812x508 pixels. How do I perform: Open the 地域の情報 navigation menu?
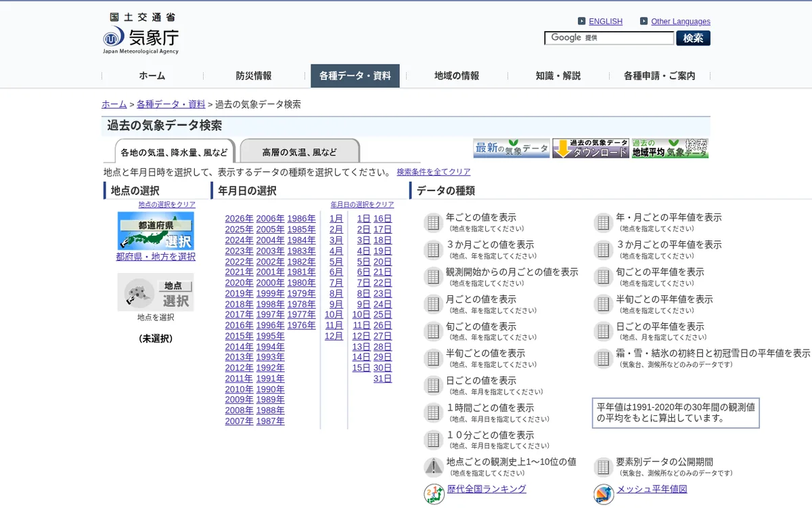coord(457,76)
